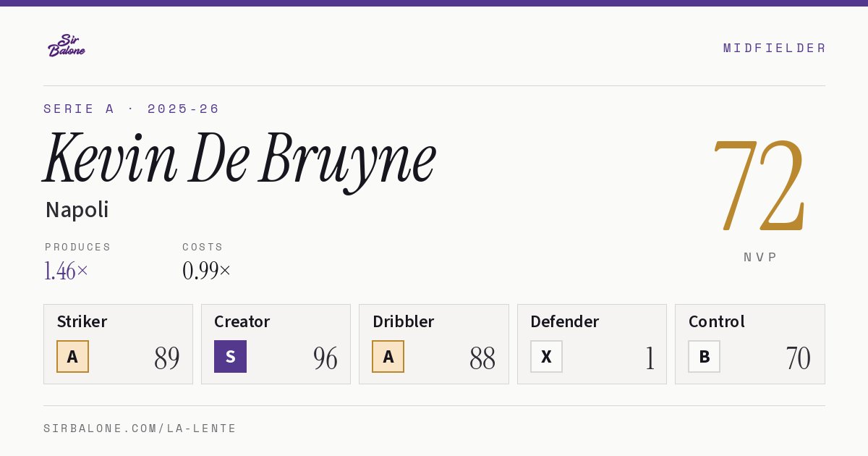Click the S grade badge for Creator
868x456 pixels.
click(230, 356)
